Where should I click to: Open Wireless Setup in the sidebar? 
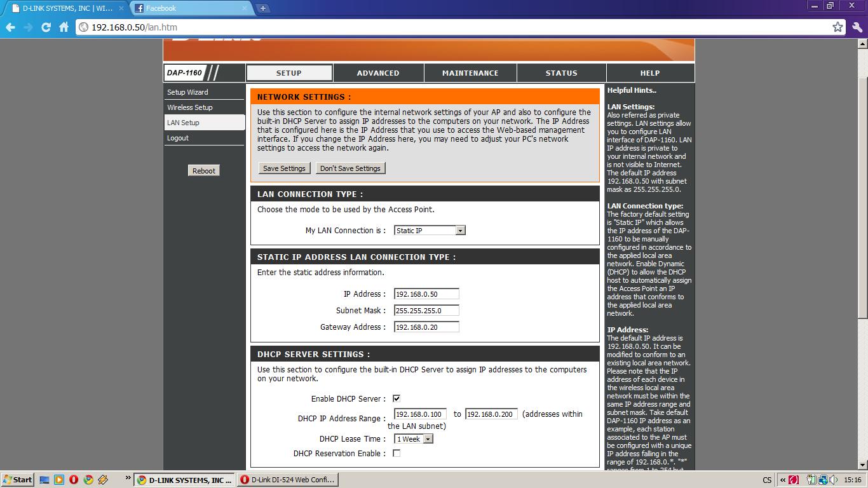coord(190,107)
